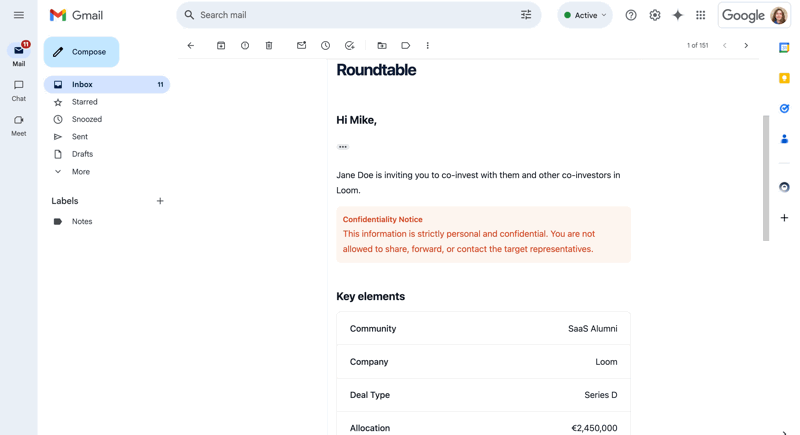Open the Starred folder
This screenshot has height=435, width=800.
click(85, 102)
